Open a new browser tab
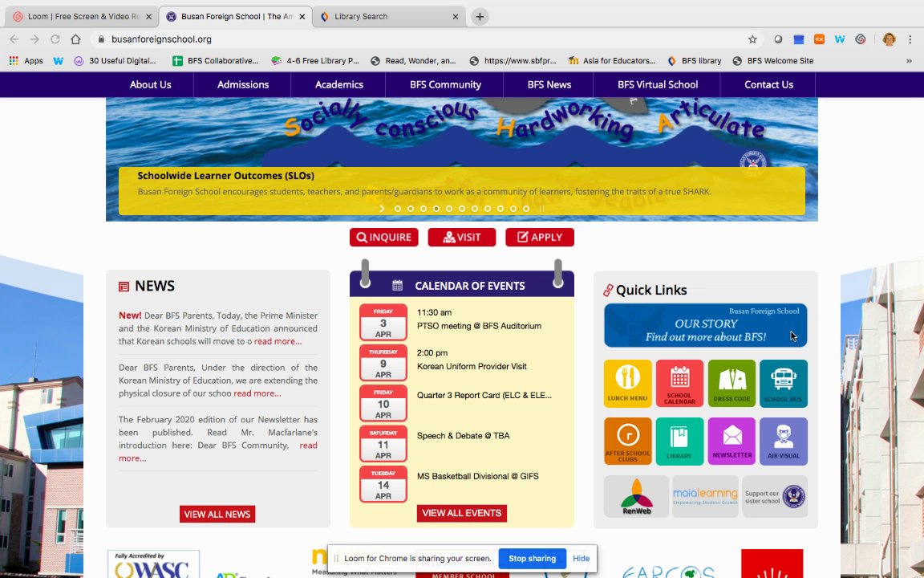 (x=480, y=17)
